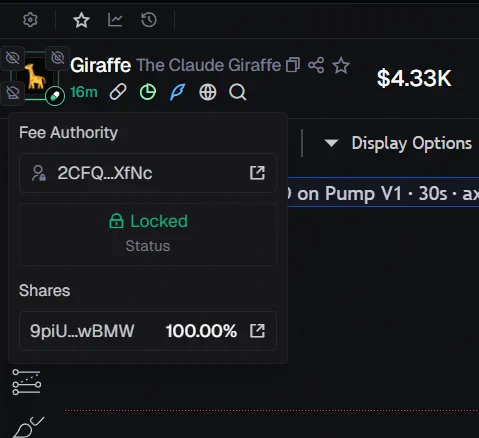Favorite Giraffe with the star beside share
The image size is (479, 438).
click(341, 65)
